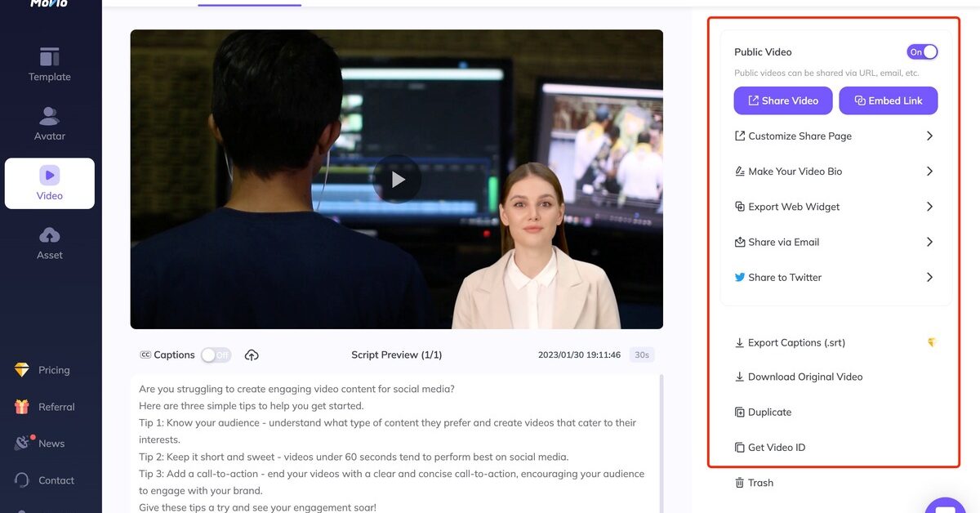This screenshot has width=980, height=513.
Task: Enable the Captions toggle
Action: click(216, 355)
